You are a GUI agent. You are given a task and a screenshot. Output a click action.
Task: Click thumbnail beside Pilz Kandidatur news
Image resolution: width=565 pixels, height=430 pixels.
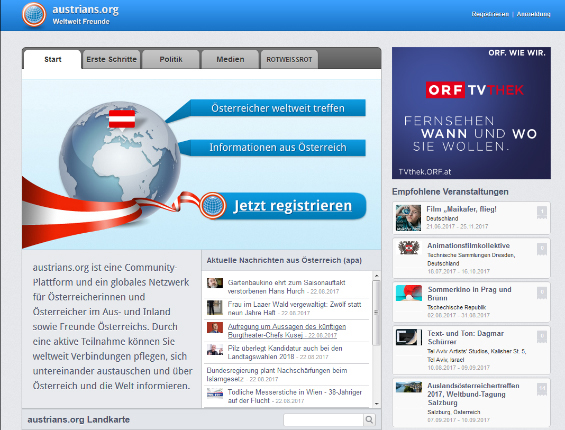pyautogui.click(x=215, y=350)
